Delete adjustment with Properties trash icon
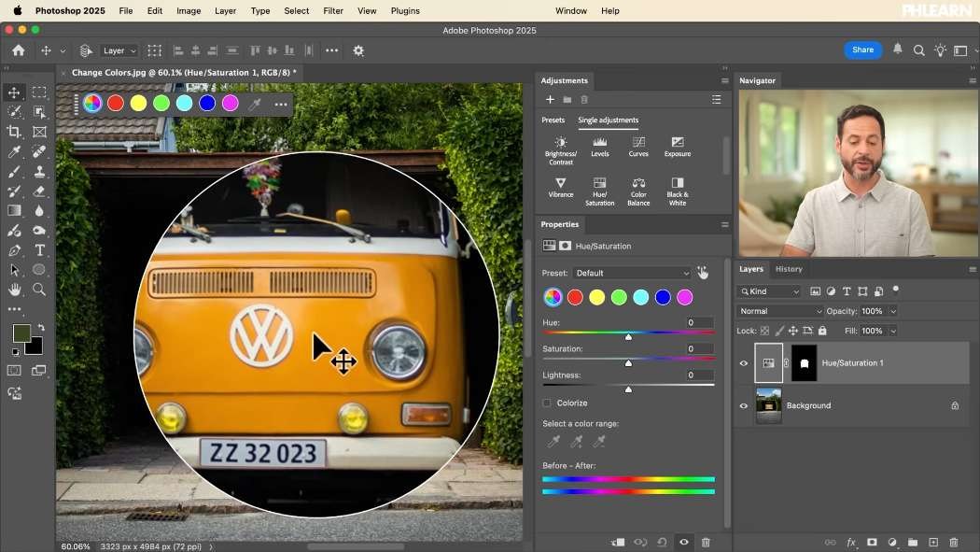The height and width of the screenshot is (552, 980). [x=706, y=543]
